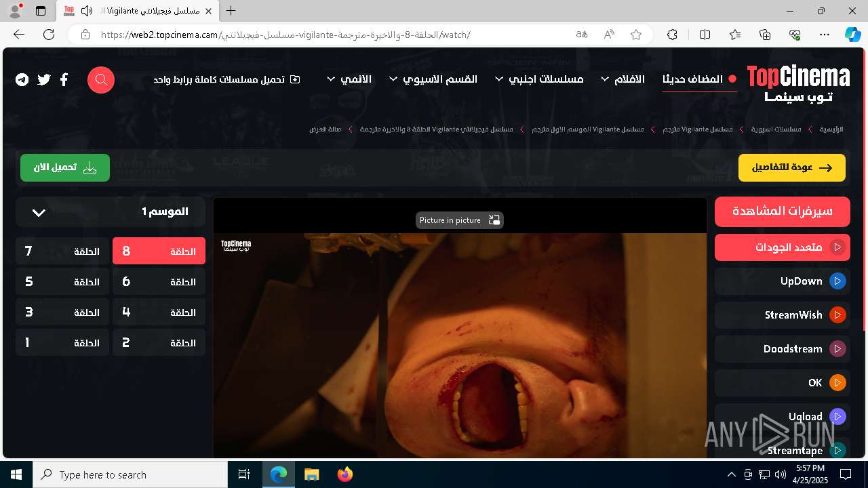
Task: Open the Telegram social icon
Action: pyautogui.click(x=22, y=80)
